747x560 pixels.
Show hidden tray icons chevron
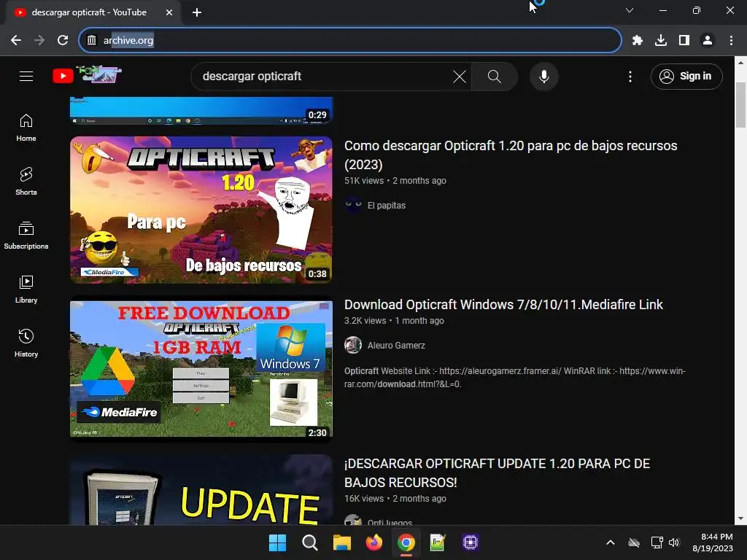pos(611,542)
